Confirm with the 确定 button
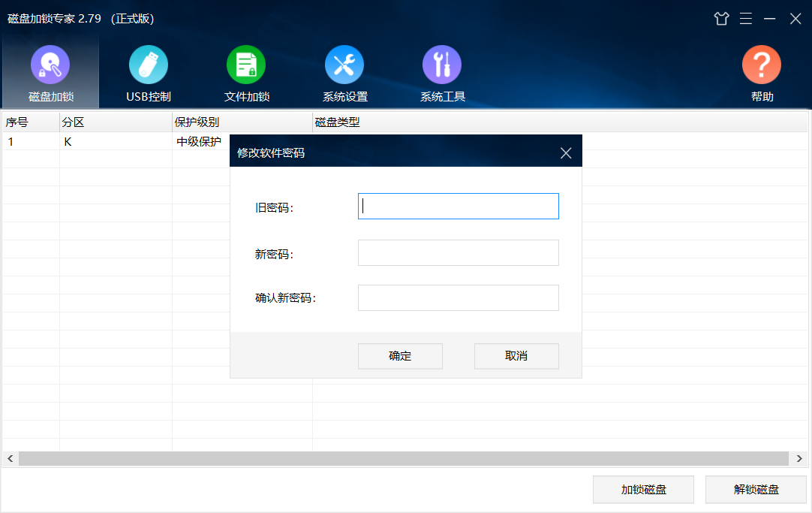The height and width of the screenshot is (513, 812). 400,356
